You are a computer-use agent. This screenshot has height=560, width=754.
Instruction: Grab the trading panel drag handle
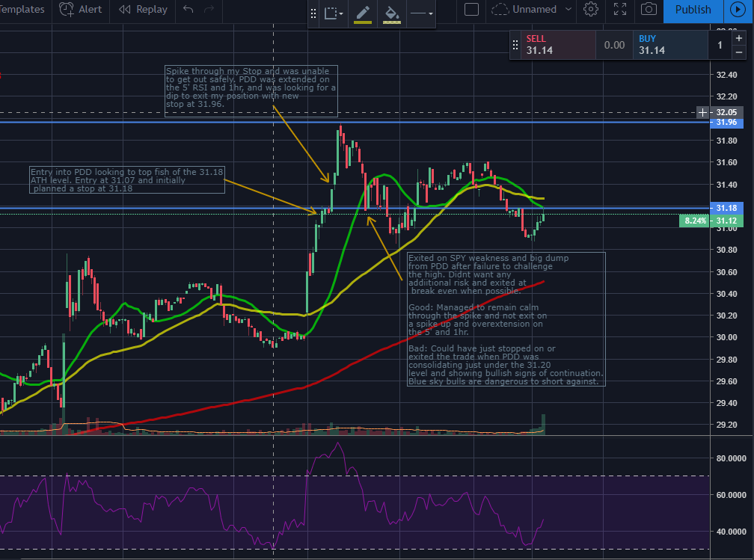515,45
